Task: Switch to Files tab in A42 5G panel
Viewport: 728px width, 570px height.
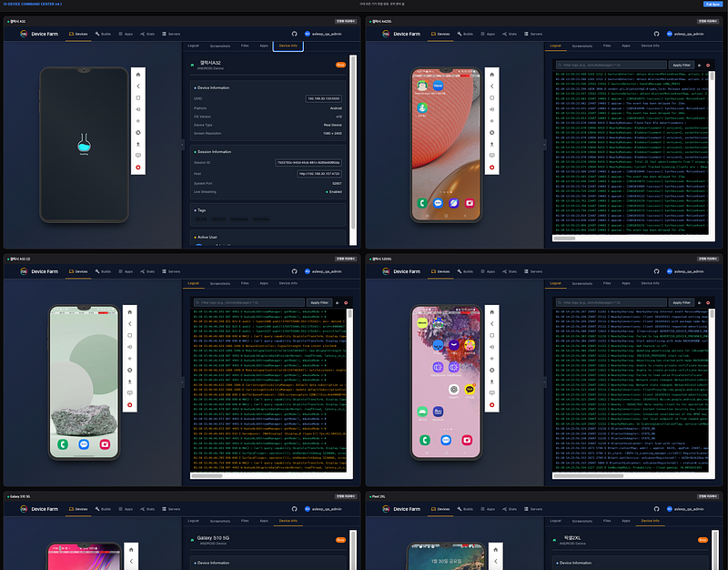Action: click(x=607, y=46)
